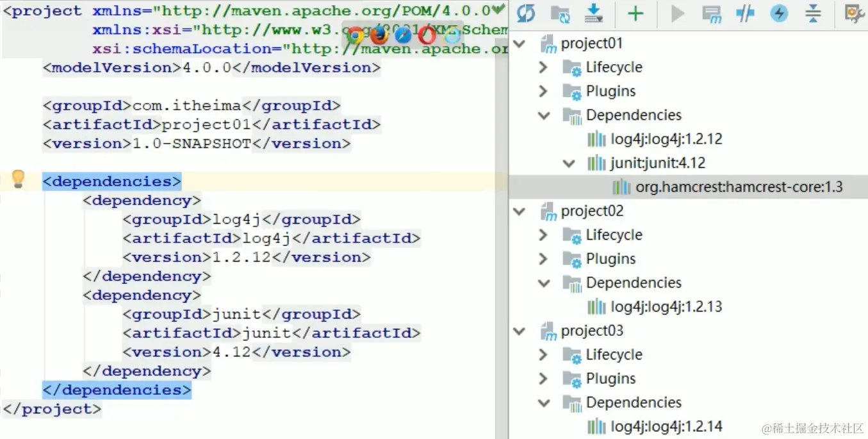Toggle Maven offline mode icon

point(745,13)
